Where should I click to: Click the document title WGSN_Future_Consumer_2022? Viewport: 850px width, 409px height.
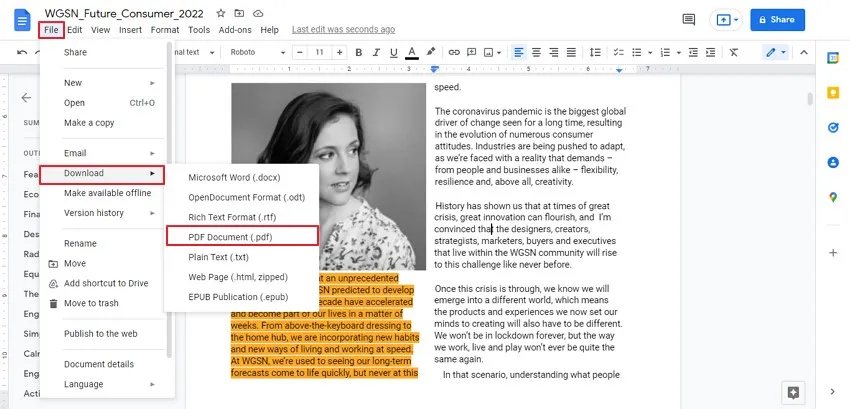pos(124,13)
